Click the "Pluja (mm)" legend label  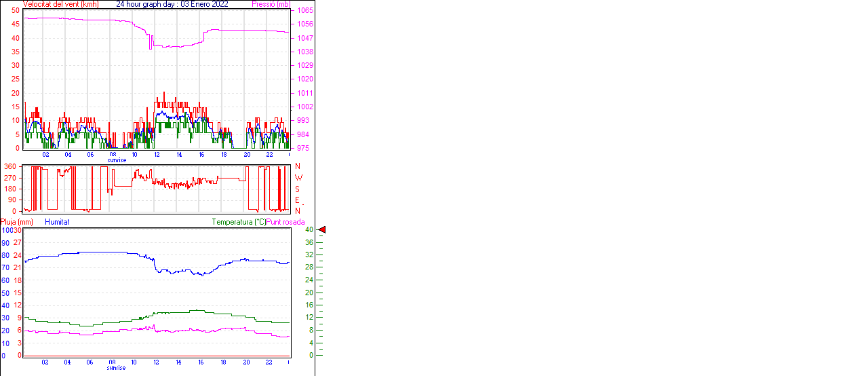17,222
